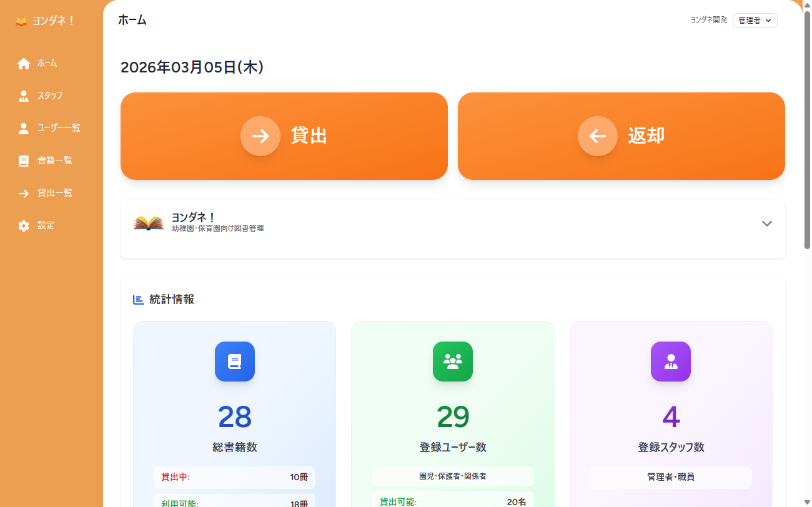The height and width of the screenshot is (507, 812).
Task: Open 書籍一覧 from the sidebar menu
Action: point(55,160)
